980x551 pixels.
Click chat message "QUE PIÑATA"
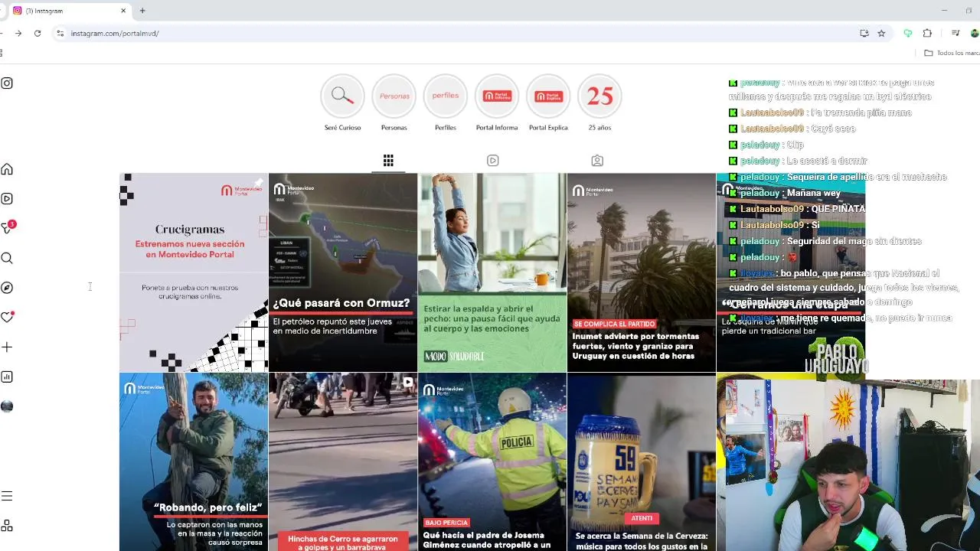838,209
